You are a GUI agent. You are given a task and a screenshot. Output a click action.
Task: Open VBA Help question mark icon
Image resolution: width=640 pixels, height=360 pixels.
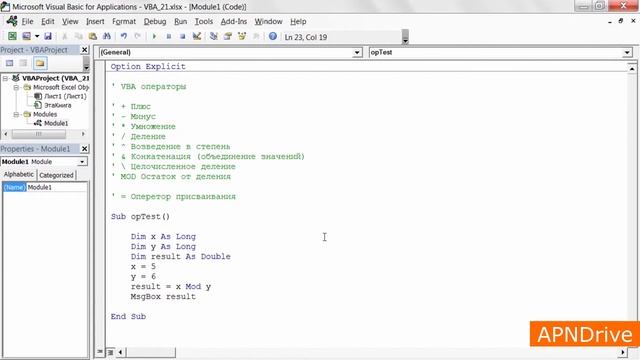[x=273, y=36]
